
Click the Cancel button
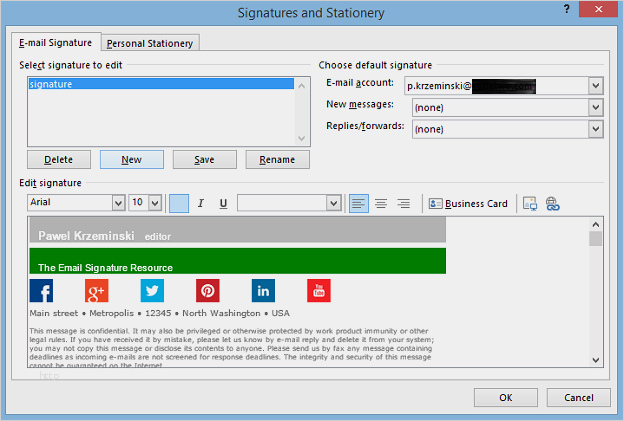pos(579,398)
